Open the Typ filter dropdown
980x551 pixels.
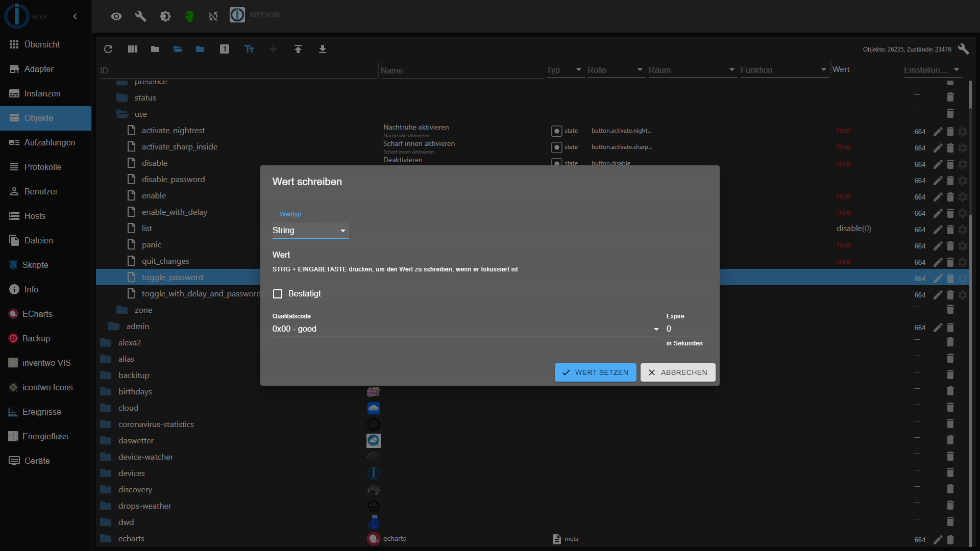click(x=565, y=70)
